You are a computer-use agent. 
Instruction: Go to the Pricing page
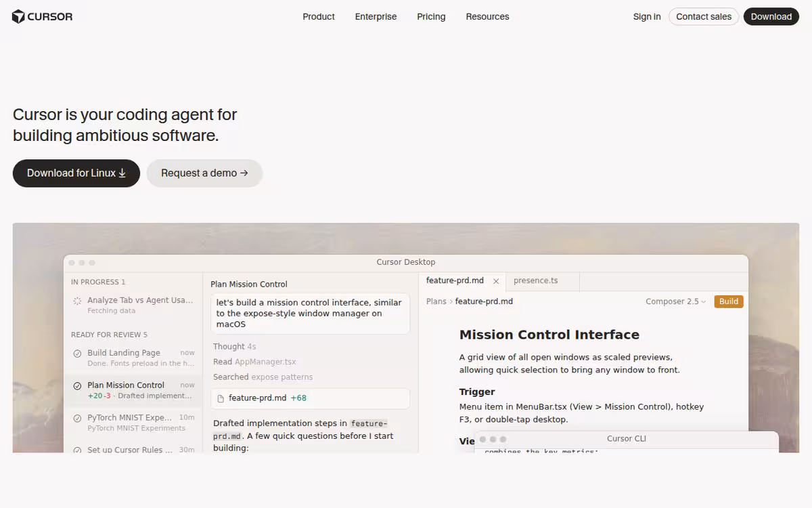(x=431, y=16)
